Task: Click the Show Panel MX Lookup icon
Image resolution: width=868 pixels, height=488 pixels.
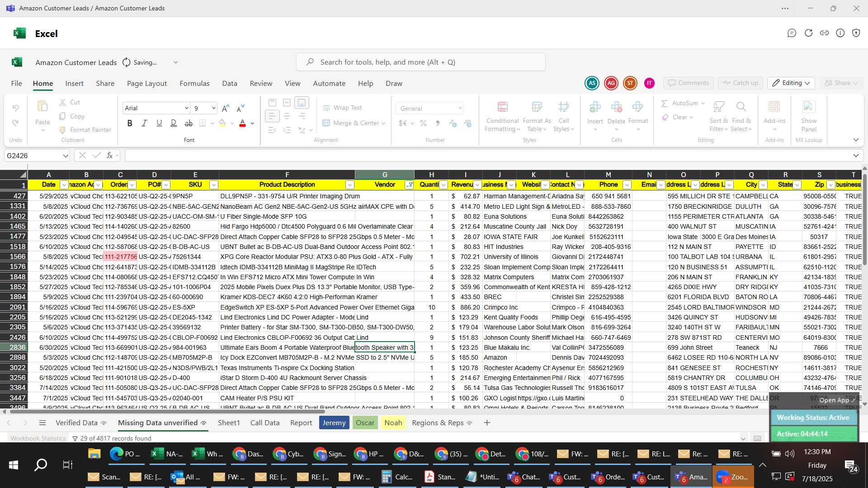Action: [809, 107]
